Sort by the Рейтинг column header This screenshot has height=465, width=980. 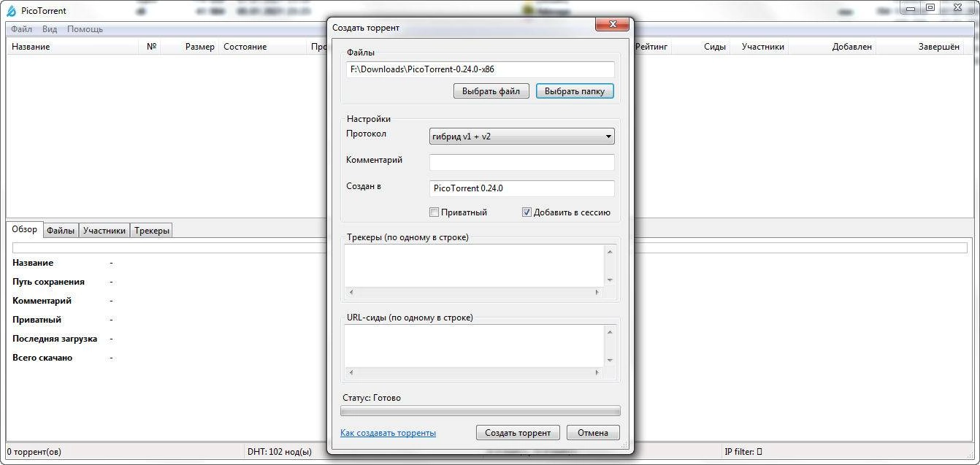[x=651, y=47]
